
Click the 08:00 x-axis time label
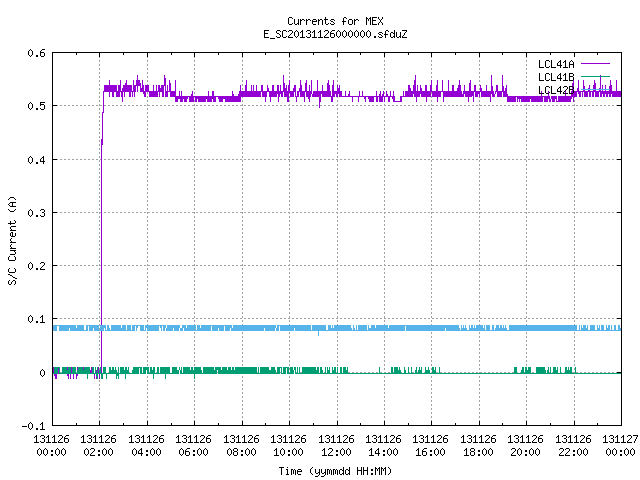pos(241,452)
